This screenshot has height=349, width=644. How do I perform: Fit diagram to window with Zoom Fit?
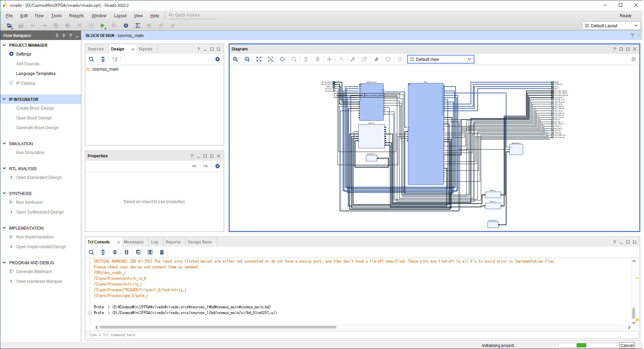tap(259, 59)
